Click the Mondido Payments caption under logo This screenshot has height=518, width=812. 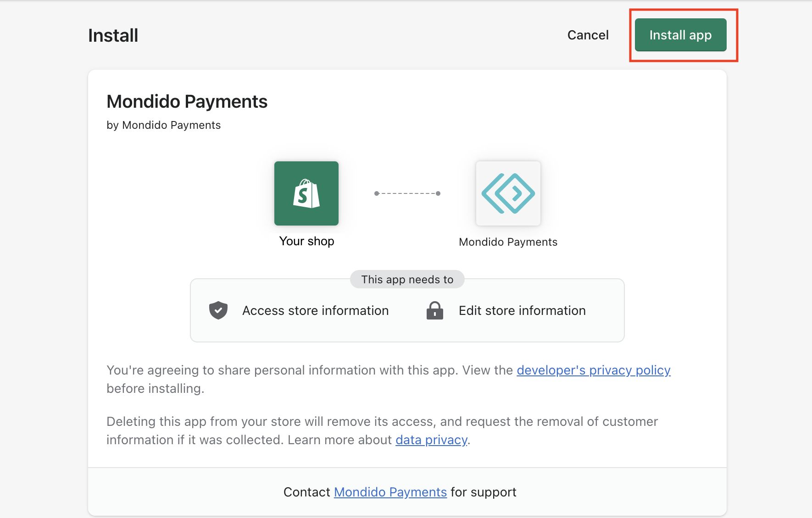click(x=508, y=242)
